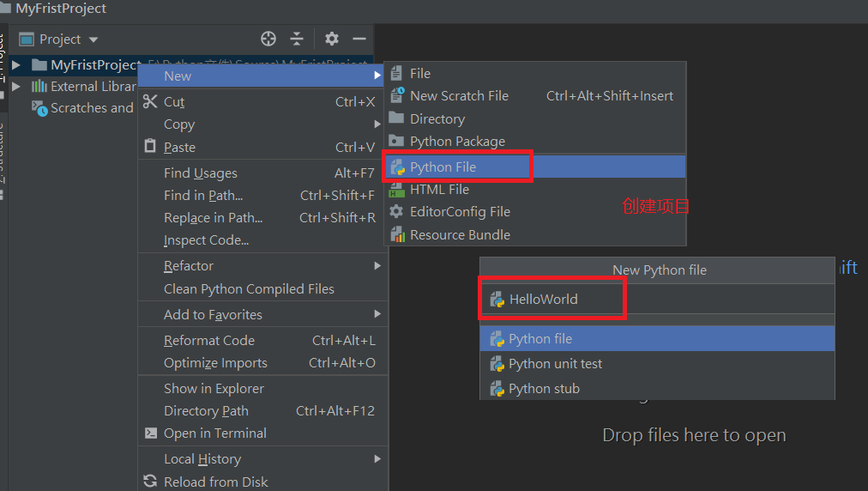Click the locate/scroll-from-source target icon
The height and width of the screenshot is (491, 868).
268,39
